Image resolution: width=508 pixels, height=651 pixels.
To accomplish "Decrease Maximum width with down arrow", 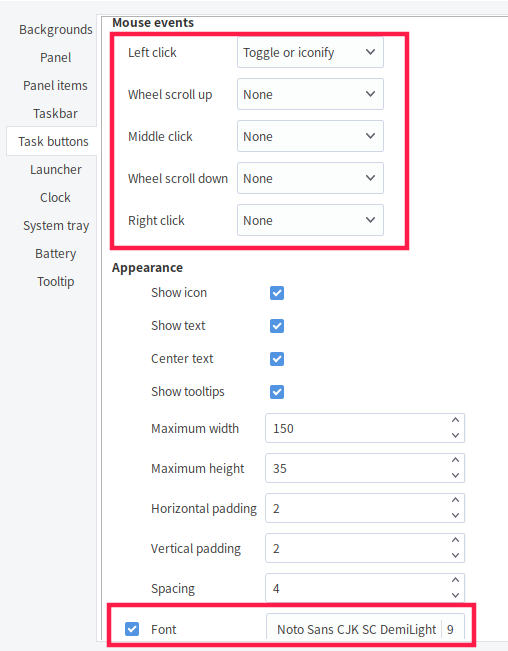I will [x=455, y=435].
